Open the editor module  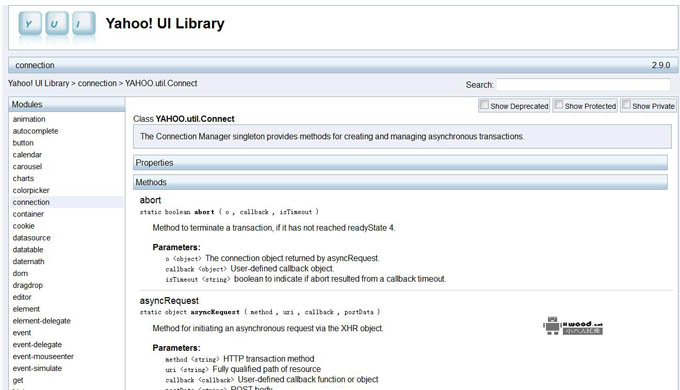[x=22, y=297]
